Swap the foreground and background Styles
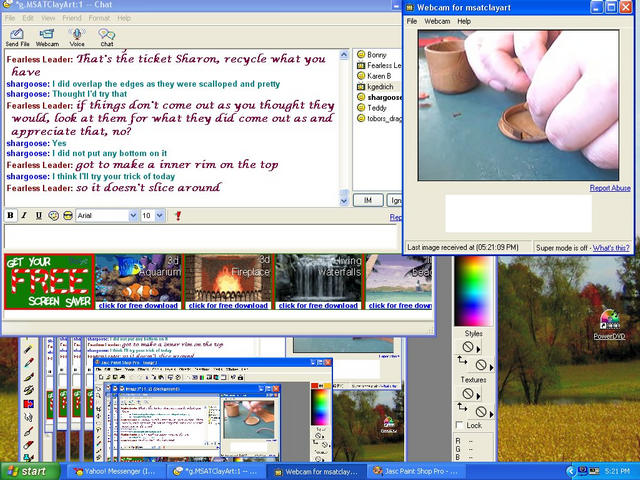Image resolution: width=640 pixels, height=480 pixels. click(462, 360)
